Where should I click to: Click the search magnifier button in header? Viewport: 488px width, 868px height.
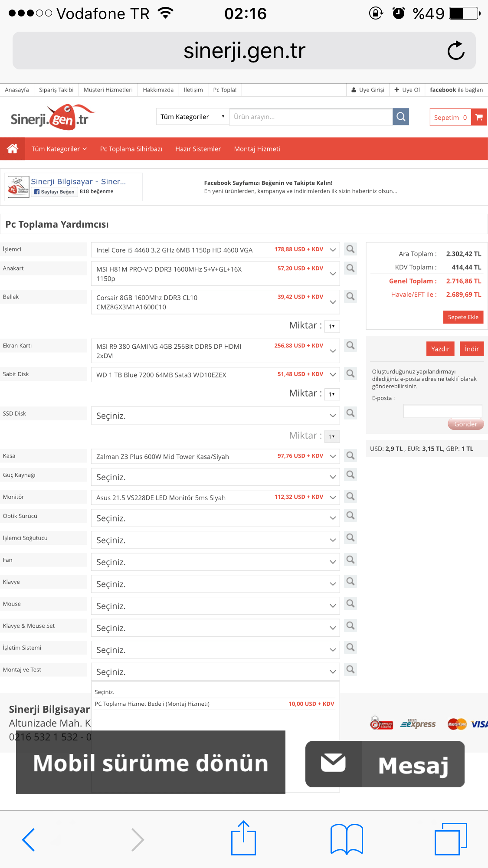pos(401,117)
